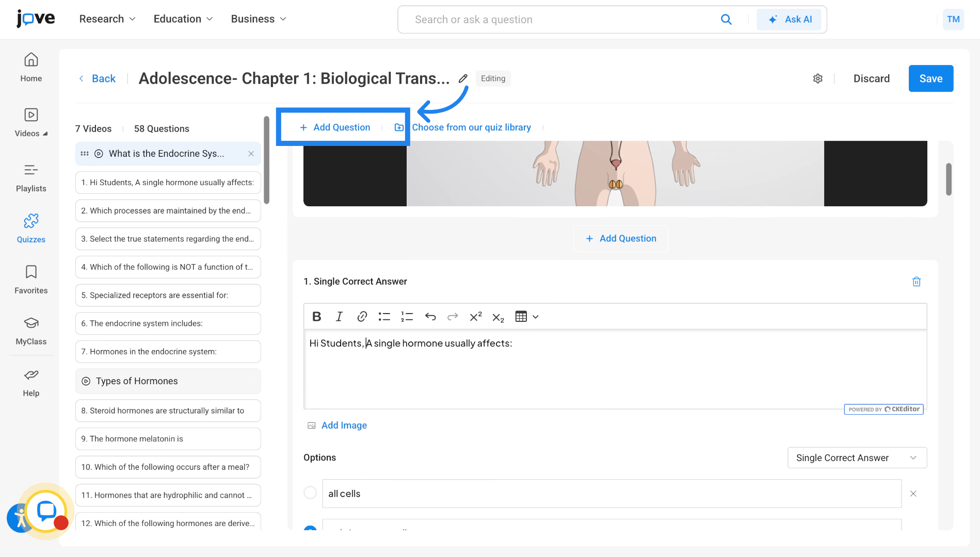Open quiz settings gear icon
Screen dimensions: 980x557
[818, 78]
